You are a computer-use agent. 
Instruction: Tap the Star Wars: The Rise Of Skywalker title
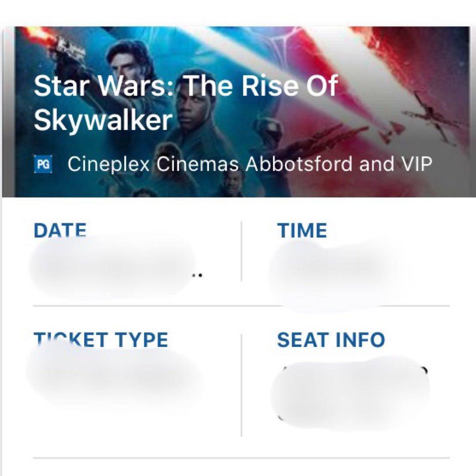pos(185,103)
